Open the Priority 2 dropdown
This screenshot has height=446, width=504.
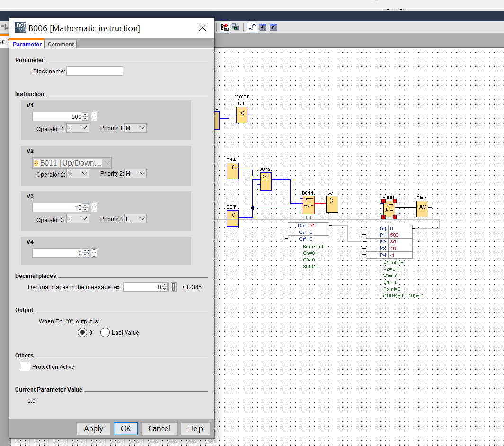coord(135,174)
